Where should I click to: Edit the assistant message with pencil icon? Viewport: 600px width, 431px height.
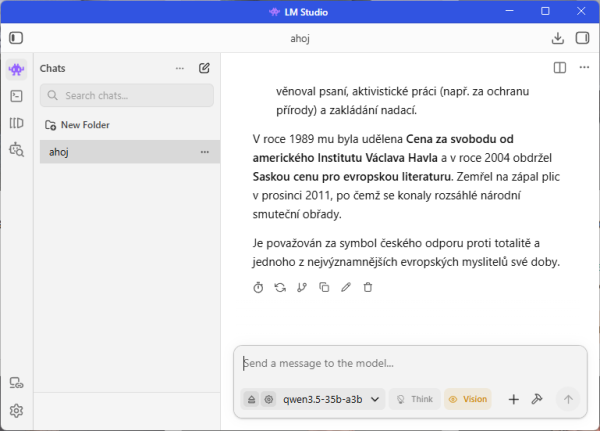[346, 288]
